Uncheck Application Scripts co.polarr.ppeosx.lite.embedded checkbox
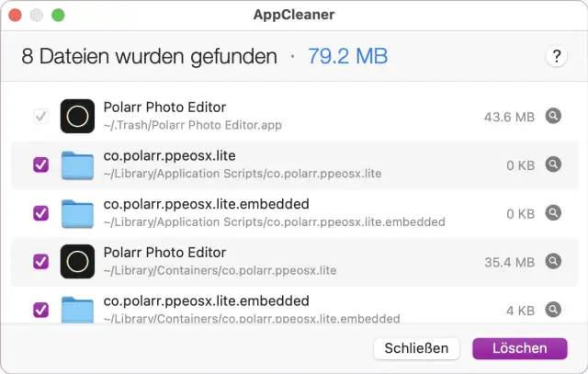This screenshot has width=588, height=374. pos(40,213)
